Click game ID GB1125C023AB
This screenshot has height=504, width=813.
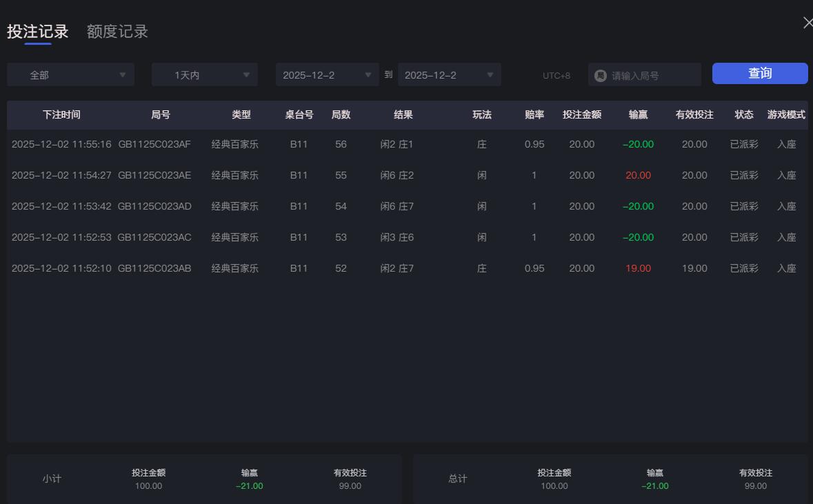160,268
